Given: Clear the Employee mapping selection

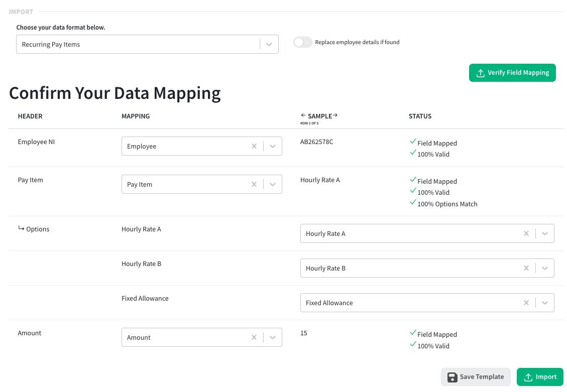Looking at the screenshot, I should pos(254,147).
